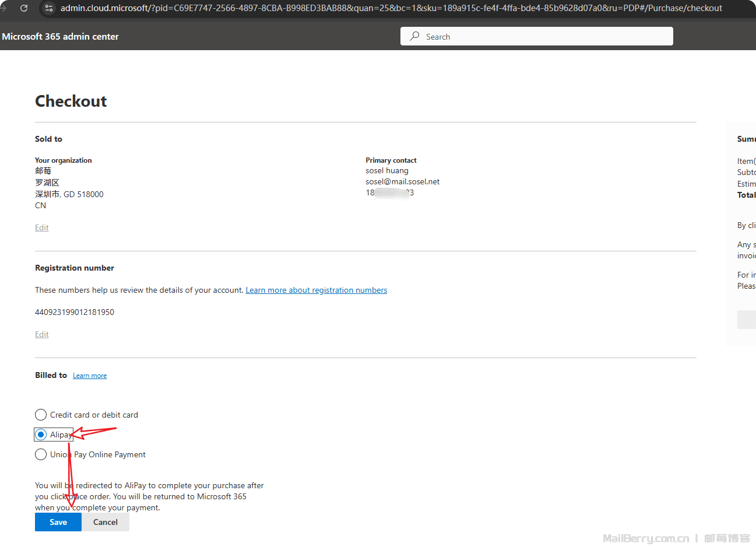The width and height of the screenshot is (756, 550).
Task: Click the browser forward arrow
Action: pyautogui.click(x=3, y=8)
